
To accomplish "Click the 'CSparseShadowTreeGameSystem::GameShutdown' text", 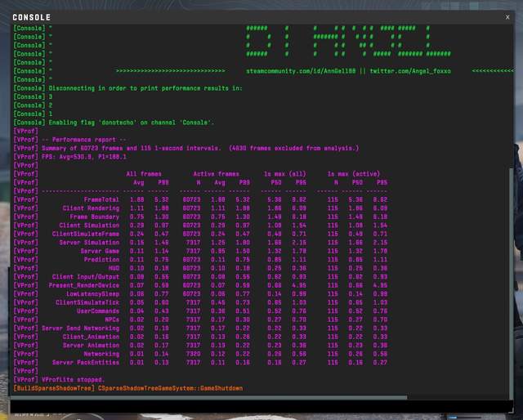I will point(171,388).
